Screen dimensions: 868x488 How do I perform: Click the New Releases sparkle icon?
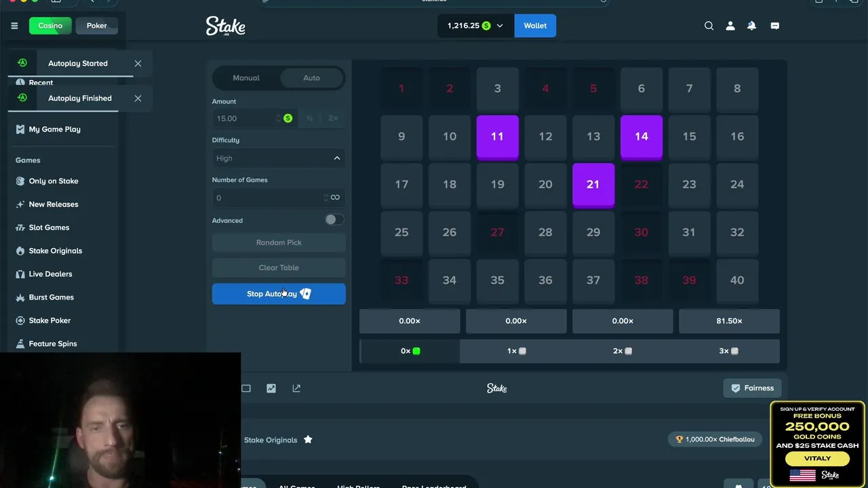tap(20, 204)
